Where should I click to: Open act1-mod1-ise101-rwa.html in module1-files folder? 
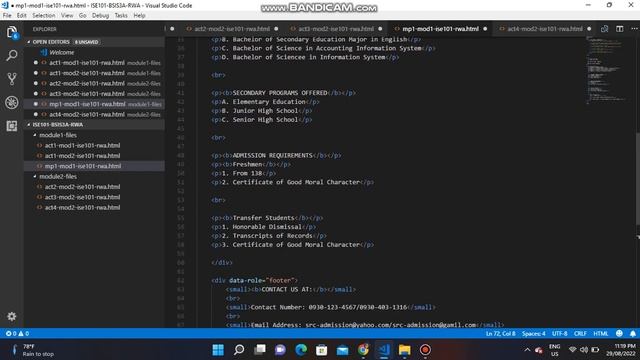(x=82, y=145)
